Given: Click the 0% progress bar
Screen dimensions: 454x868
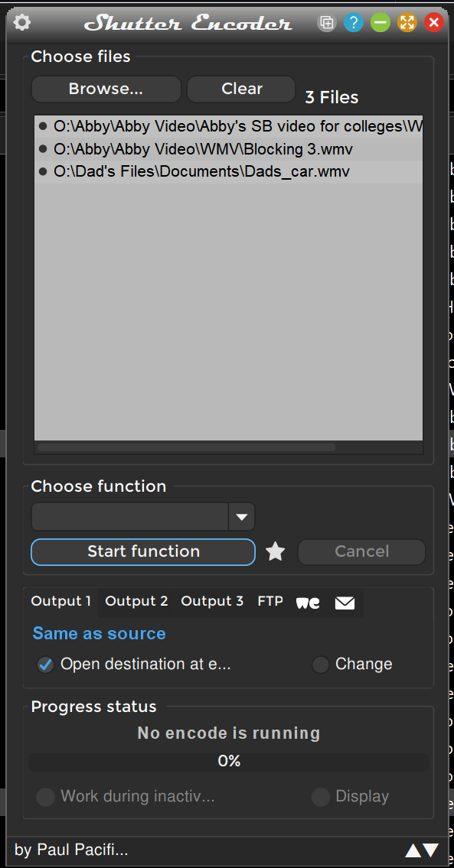Looking at the screenshot, I should pos(228,761).
